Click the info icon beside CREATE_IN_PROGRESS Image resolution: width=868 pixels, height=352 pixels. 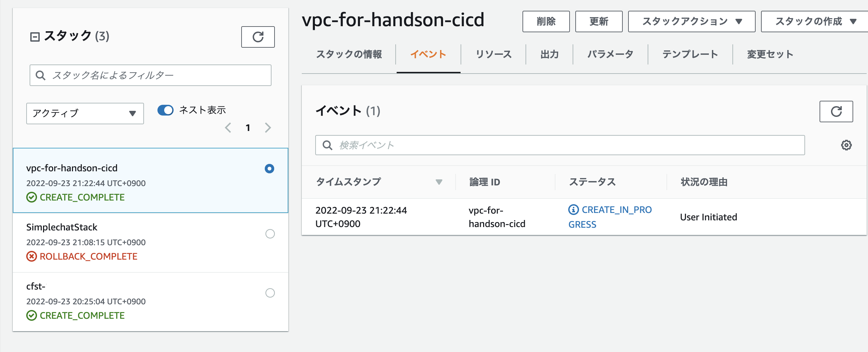tap(573, 209)
